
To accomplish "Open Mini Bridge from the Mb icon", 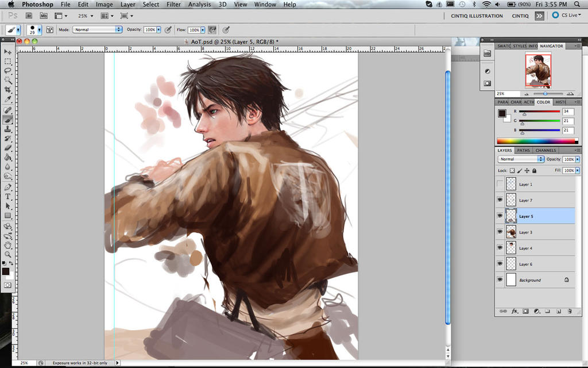I will coord(44,16).
